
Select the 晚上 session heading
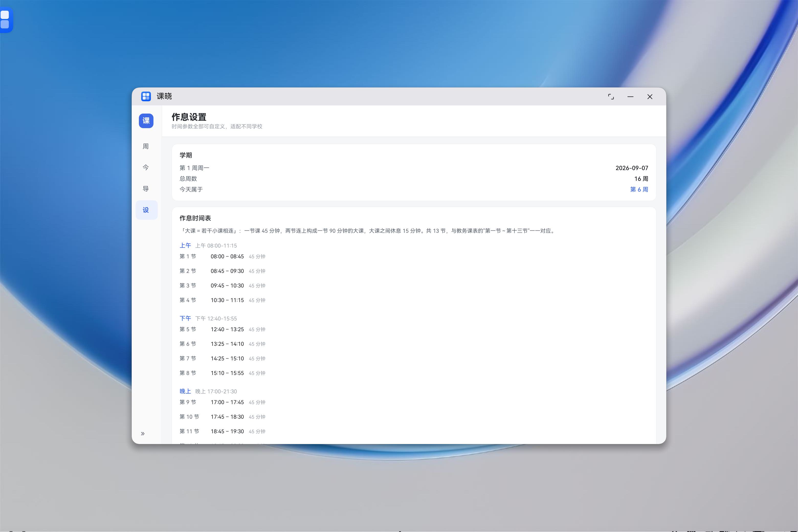tap(185, 391)
